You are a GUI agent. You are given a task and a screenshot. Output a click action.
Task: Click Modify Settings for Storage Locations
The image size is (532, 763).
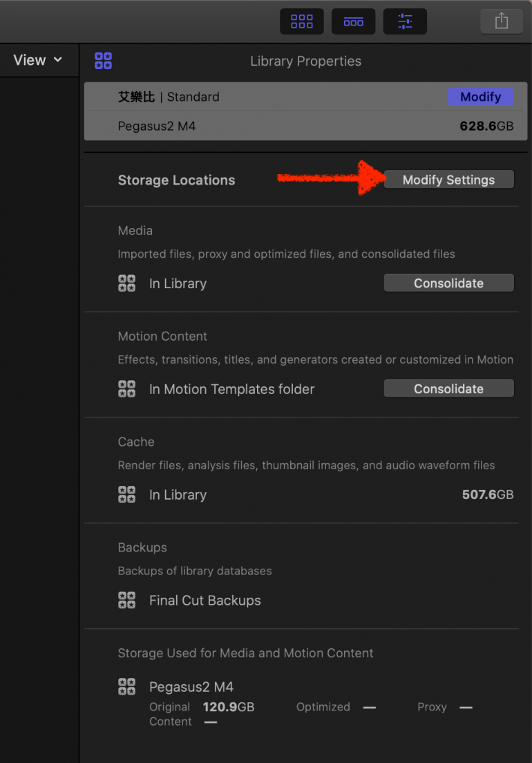click(x=448, y=180)
